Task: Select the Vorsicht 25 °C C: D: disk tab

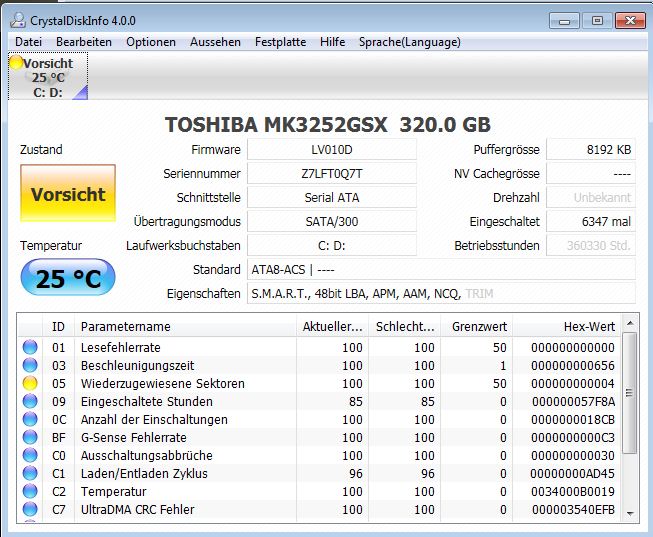Action: click(x=48, y=76)
